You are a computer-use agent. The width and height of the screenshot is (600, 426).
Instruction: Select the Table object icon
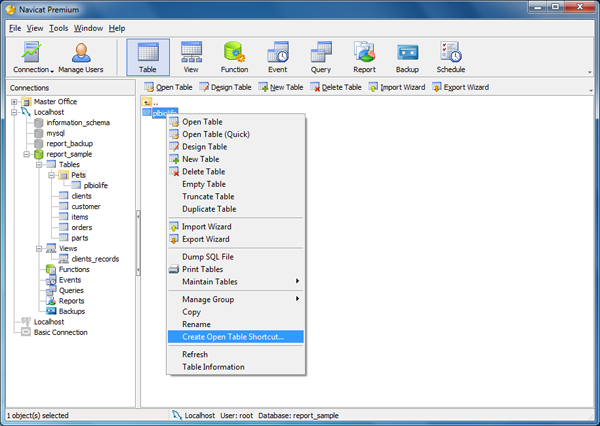[148, 57]
